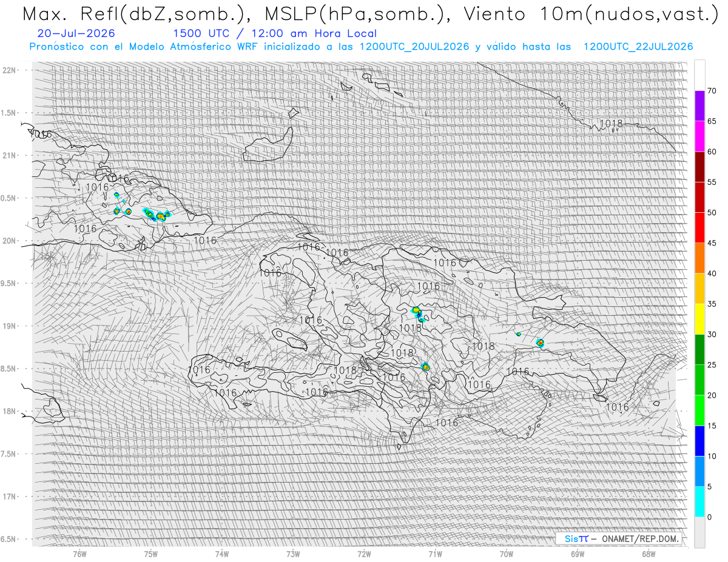Click the '65' value on the colorbar

(x=712, y=121)
